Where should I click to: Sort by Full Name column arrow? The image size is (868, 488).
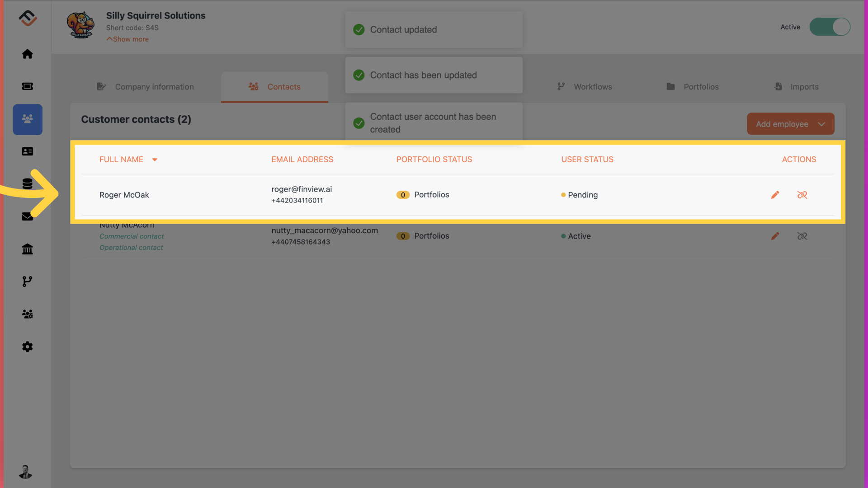pos(155,160)
